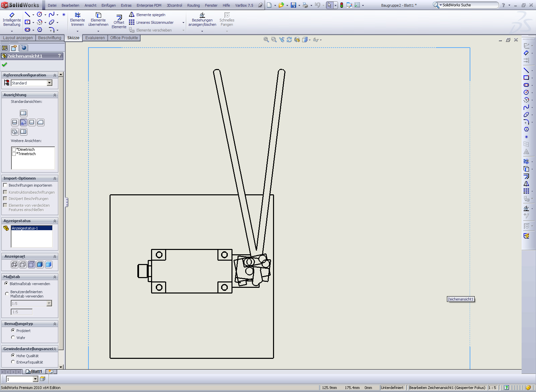
Task: Click the SolidWorks Suche field
Action: (x=469, y=5)
